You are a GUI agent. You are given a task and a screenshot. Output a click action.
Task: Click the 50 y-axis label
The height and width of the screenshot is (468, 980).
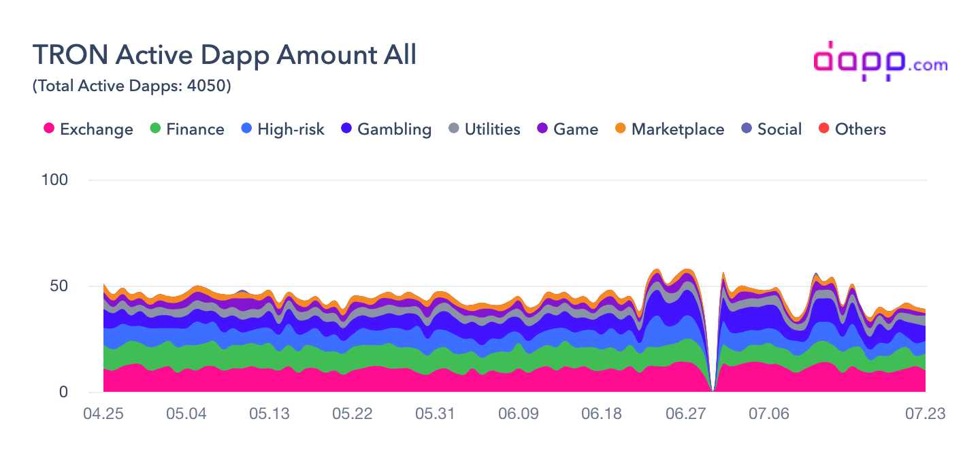pyautogui.click(x=59, y=286)
